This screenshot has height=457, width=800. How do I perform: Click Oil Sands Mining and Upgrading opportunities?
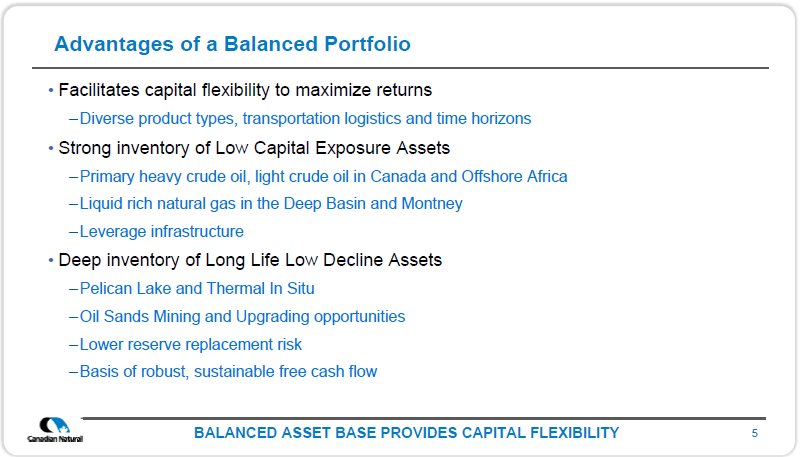[x=242, y=317]
